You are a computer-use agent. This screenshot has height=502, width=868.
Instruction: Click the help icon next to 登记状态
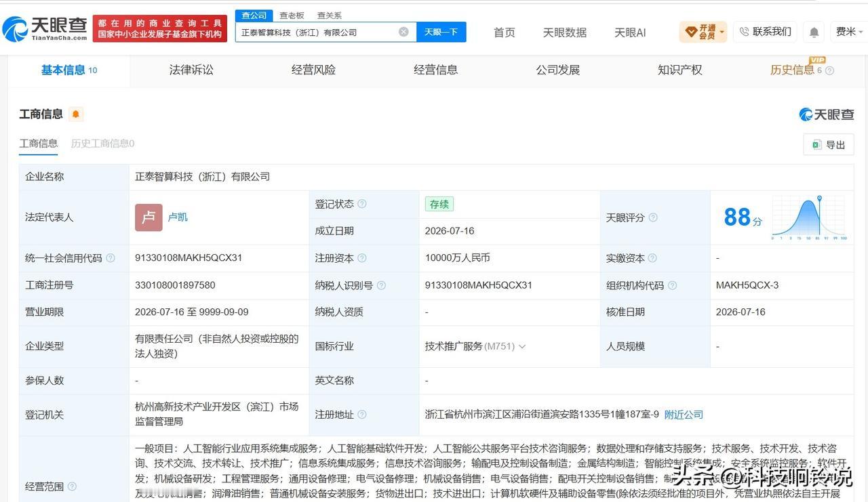tap(362, 204)
